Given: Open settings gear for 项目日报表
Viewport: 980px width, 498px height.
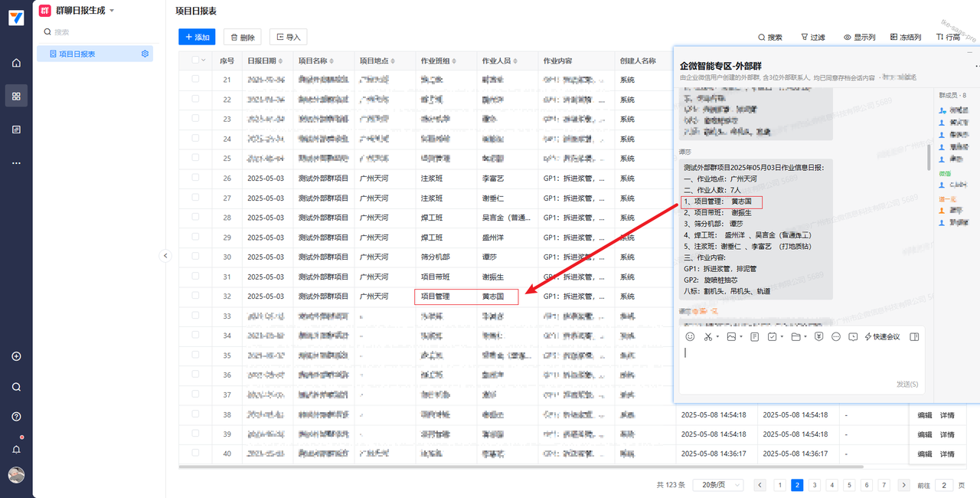Looking at the screenshot, I should [145, 54].
